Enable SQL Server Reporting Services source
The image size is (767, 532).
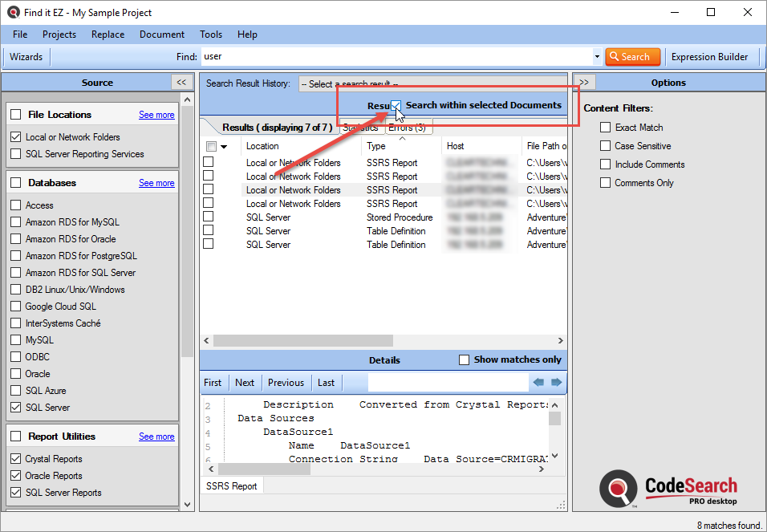pyautogui.click(x=16, y=154)
